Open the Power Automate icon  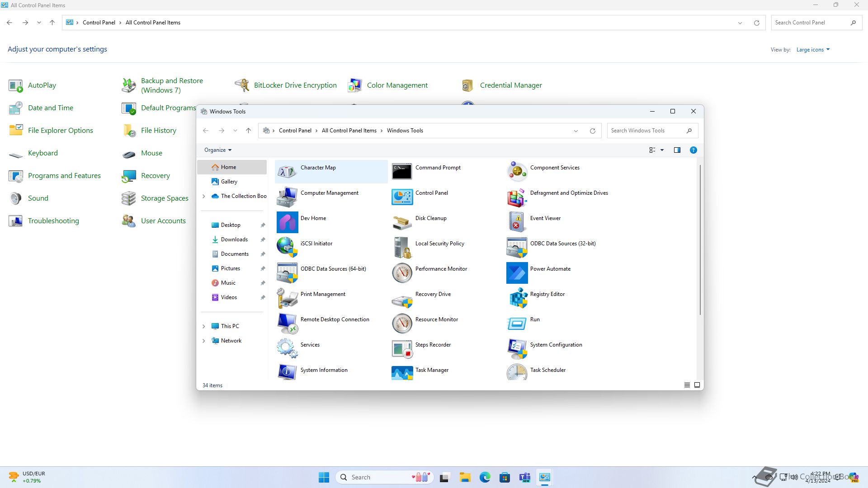tap(517, 273)
